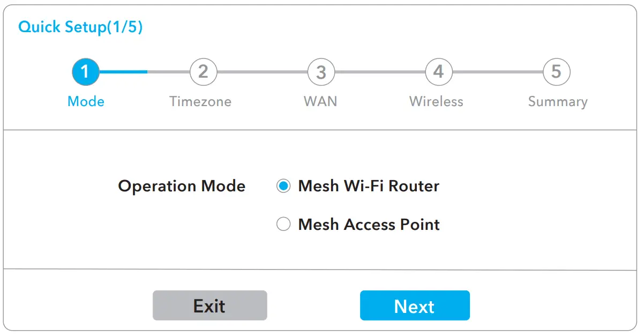Click the step 3 WAN circle
Image resolution: width=644 pixels, height=336 pixels.
320,71
